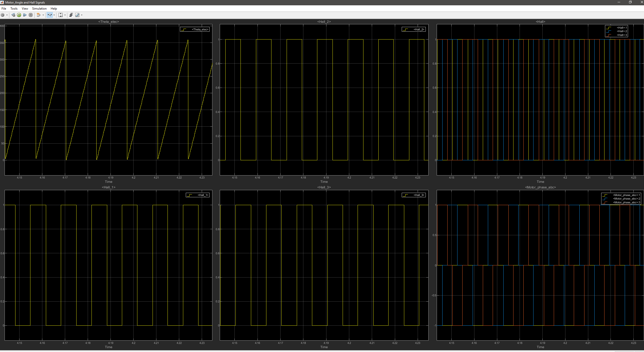
Task: Click the Scale Y-Axis Limits icon
Action: (x=61, y=15)
